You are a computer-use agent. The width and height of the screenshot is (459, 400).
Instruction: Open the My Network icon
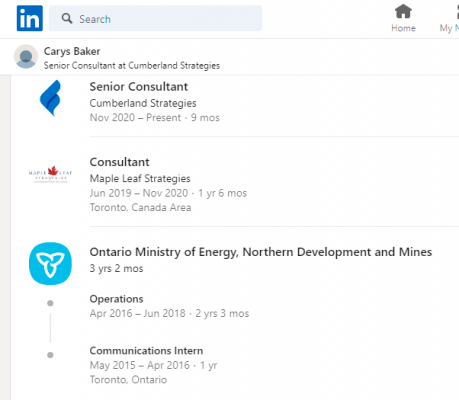click(457, 11)
